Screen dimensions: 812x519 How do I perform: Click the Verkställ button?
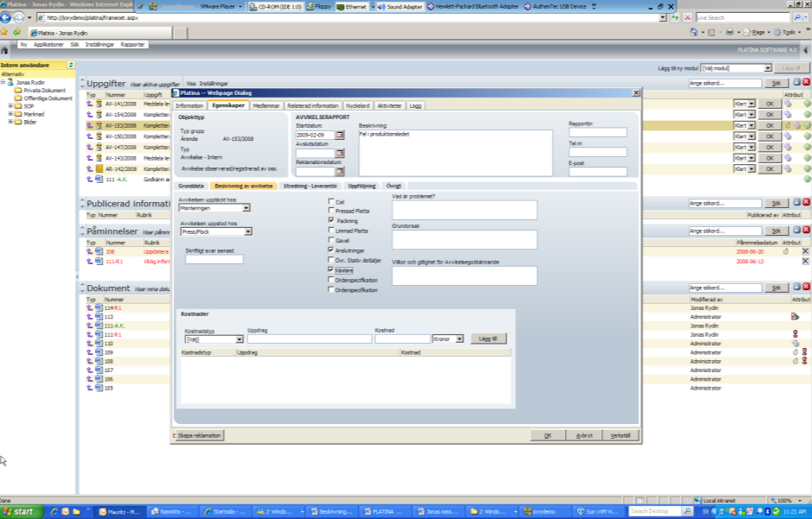[x=620, y=435]
